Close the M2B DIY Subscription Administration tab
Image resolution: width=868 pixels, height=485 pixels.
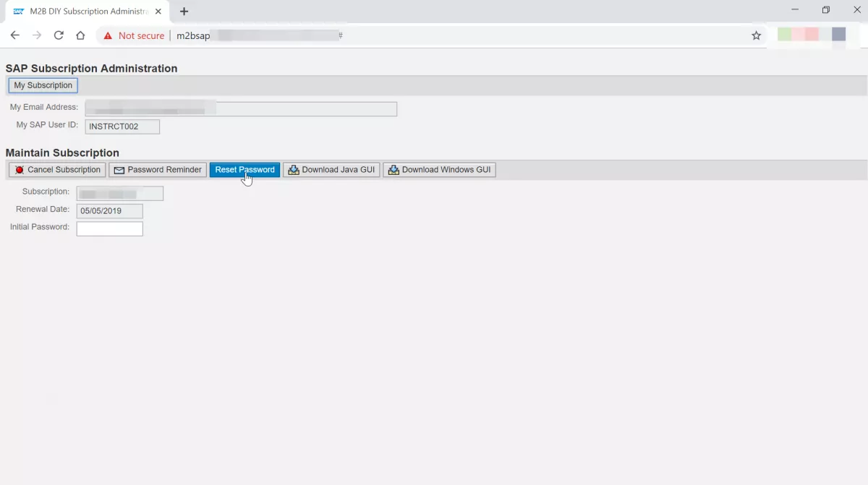point(158,12)
